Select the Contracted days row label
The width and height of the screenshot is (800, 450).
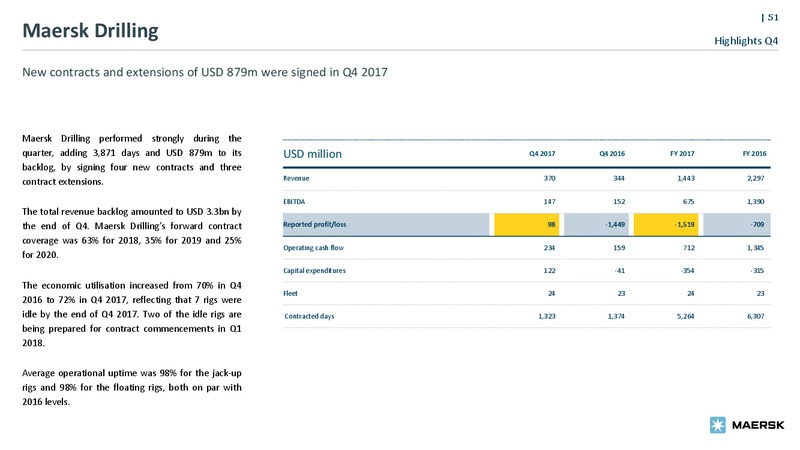pyautogui.click(x=309, y=316)
